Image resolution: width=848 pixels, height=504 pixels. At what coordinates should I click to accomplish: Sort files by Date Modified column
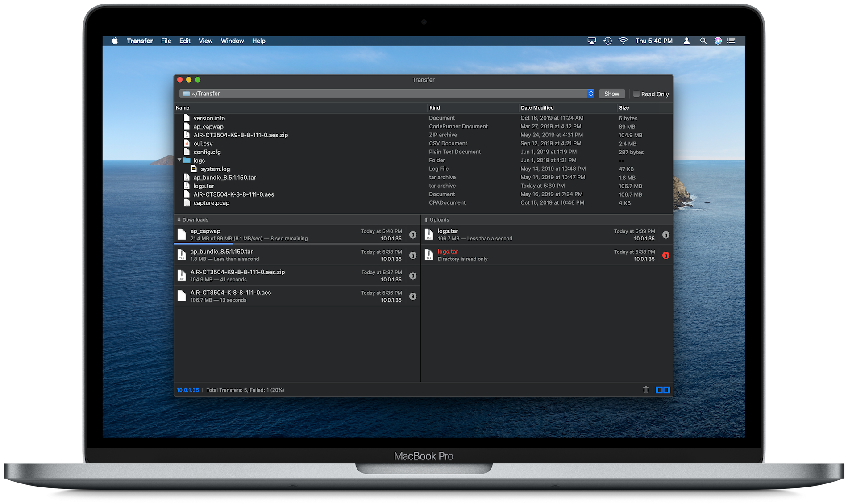tap(537, 108)
